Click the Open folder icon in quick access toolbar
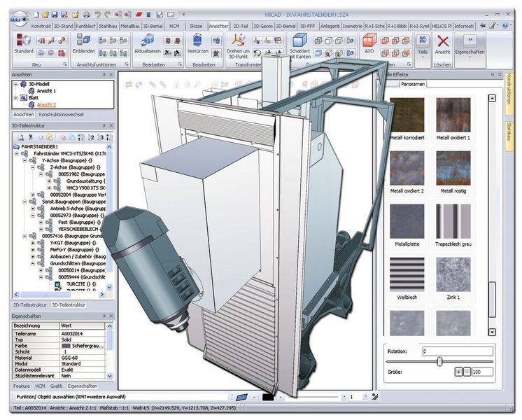The image size is (522, 420). (x=45, y=15)
